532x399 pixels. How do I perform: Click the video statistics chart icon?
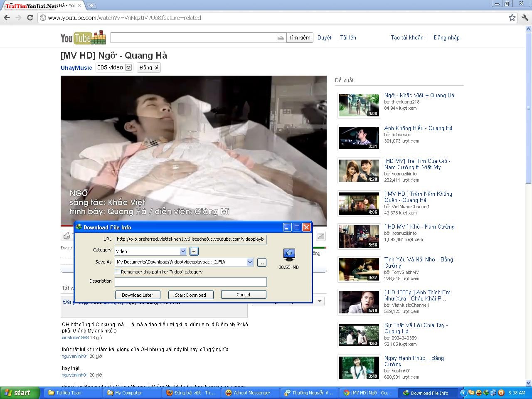(320, 236)
